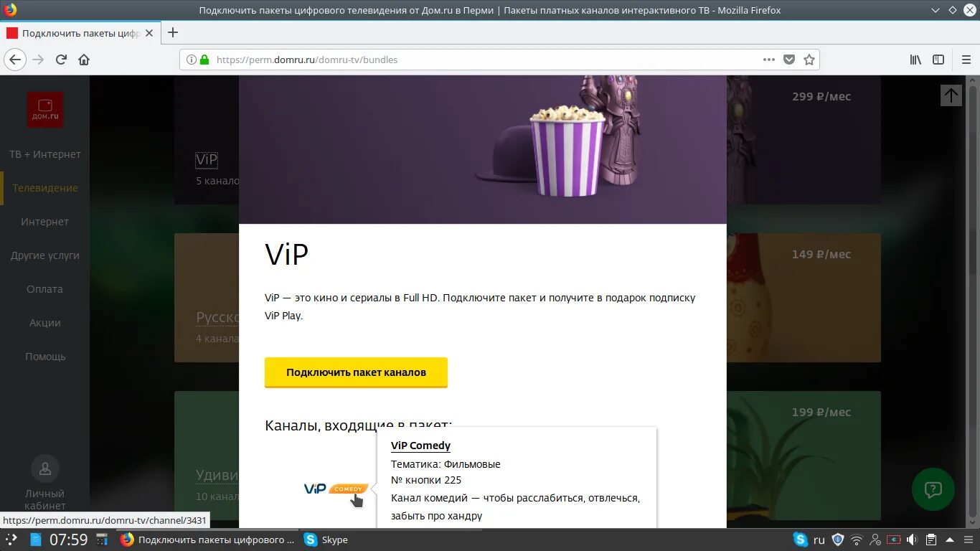The image size is (980, 551).
Task: Click the 299 ₽/мес price label
Action: (821, 96)
